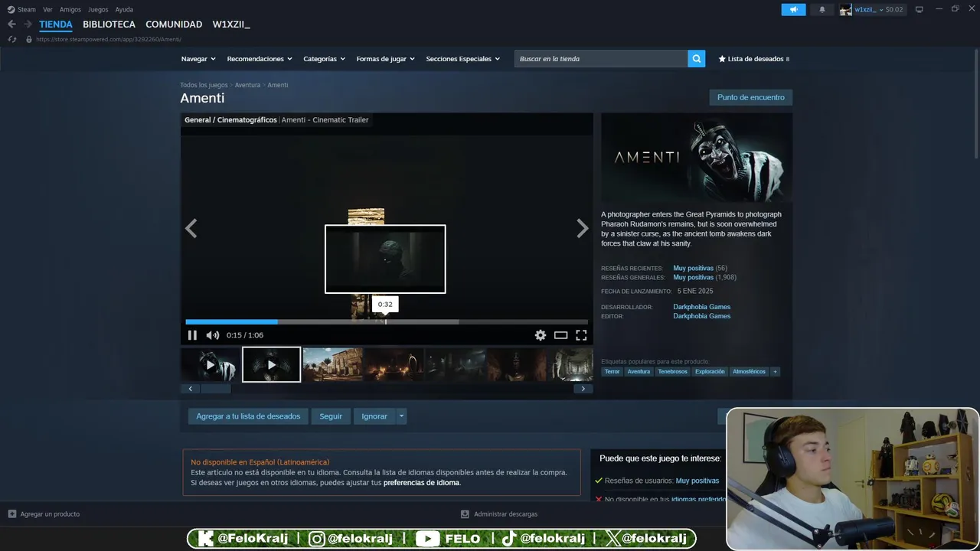This screenshot has height=551, width=980.
Task: Click the page URL address bar
Action: [x=109, y=39]
